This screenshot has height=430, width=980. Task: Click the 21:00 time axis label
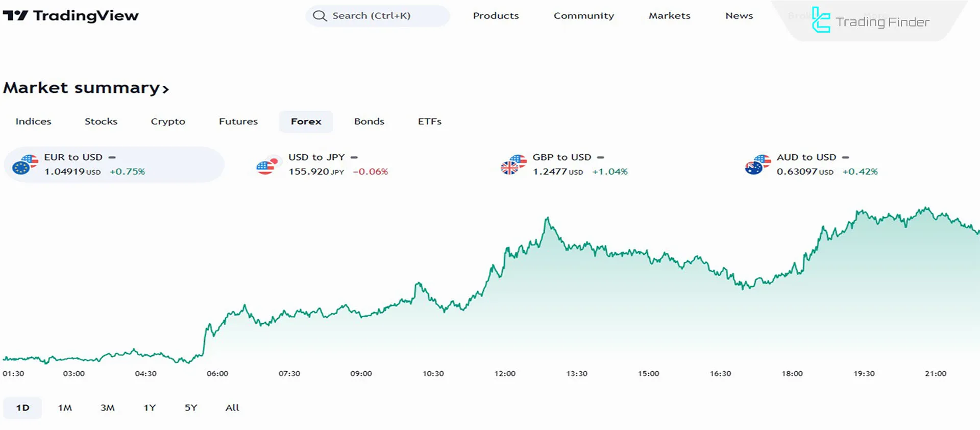pos(936,374)
